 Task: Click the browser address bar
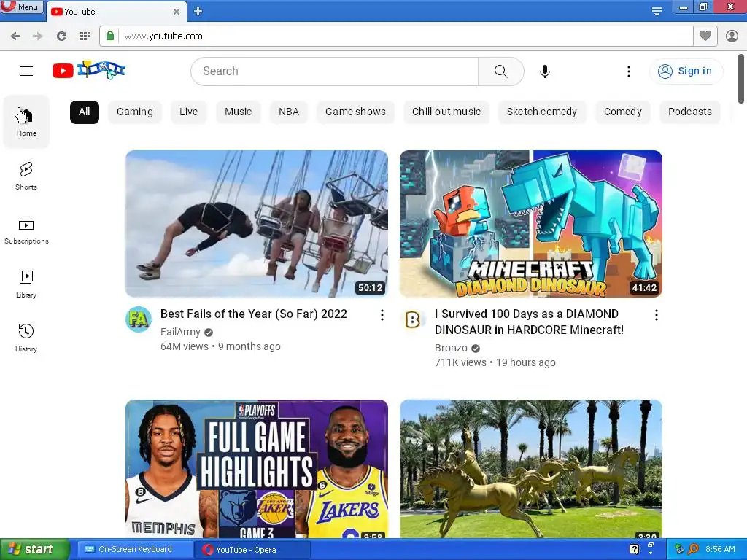405,36
